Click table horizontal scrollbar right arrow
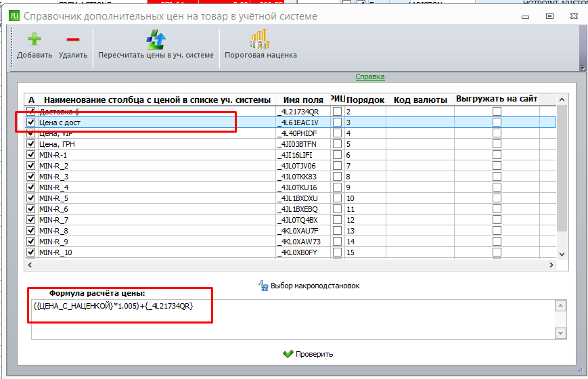The image size is (588, 379). 551,265
